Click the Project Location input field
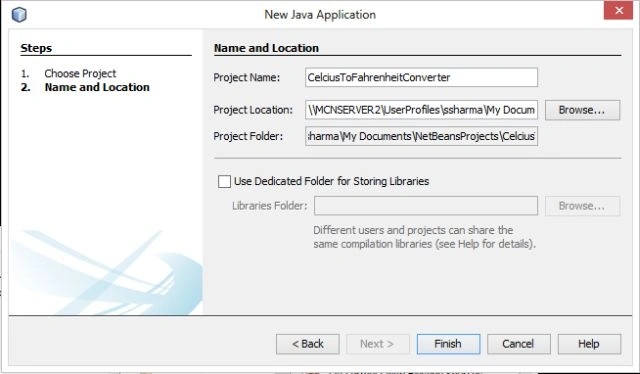This screenshot has height=374, width=640. (421, 110)
